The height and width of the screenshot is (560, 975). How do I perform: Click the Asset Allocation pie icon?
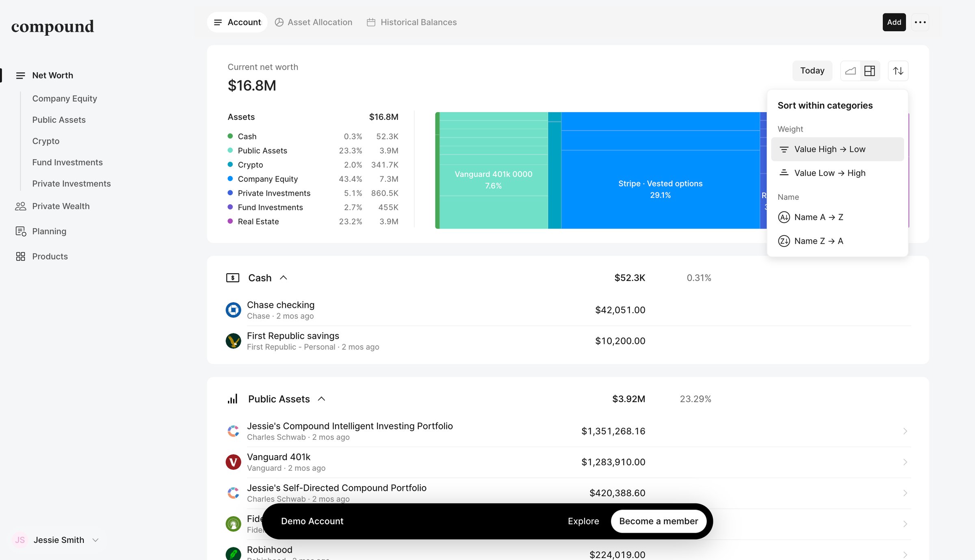279,22
